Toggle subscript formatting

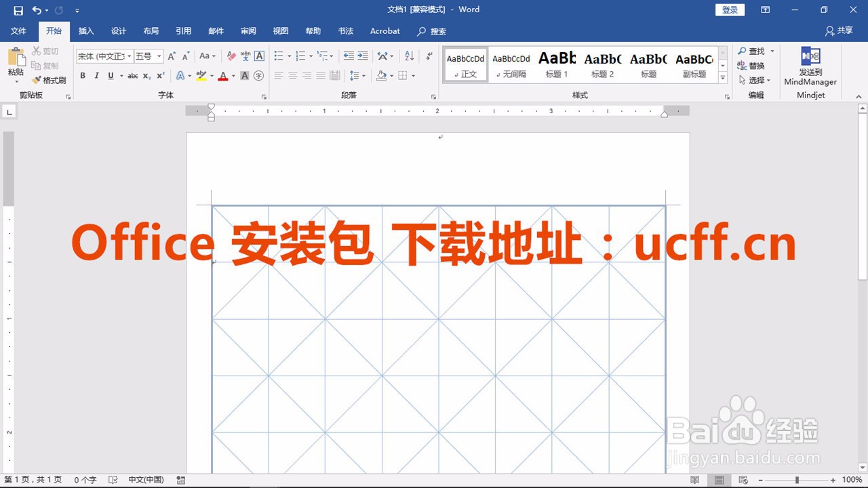pos(147,76)
